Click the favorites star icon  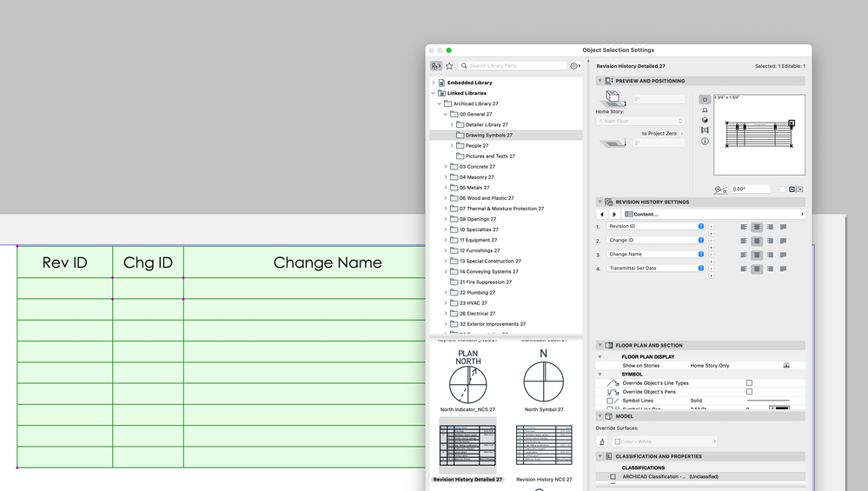[x=449, y=66]
